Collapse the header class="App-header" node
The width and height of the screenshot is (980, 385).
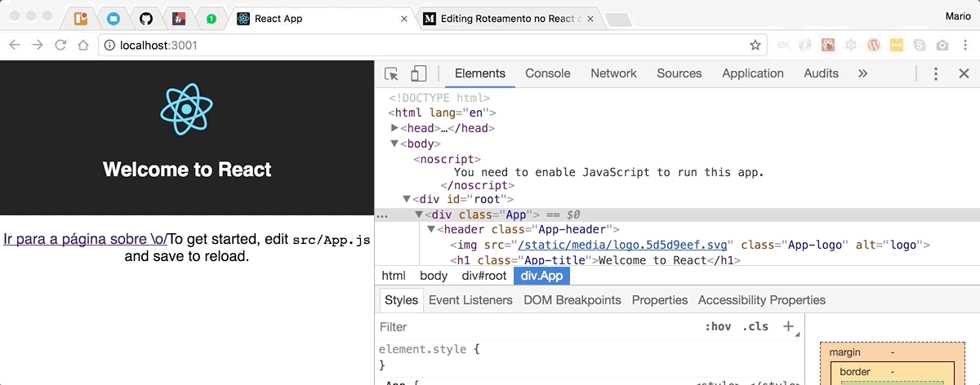click(x=431, y=230)
